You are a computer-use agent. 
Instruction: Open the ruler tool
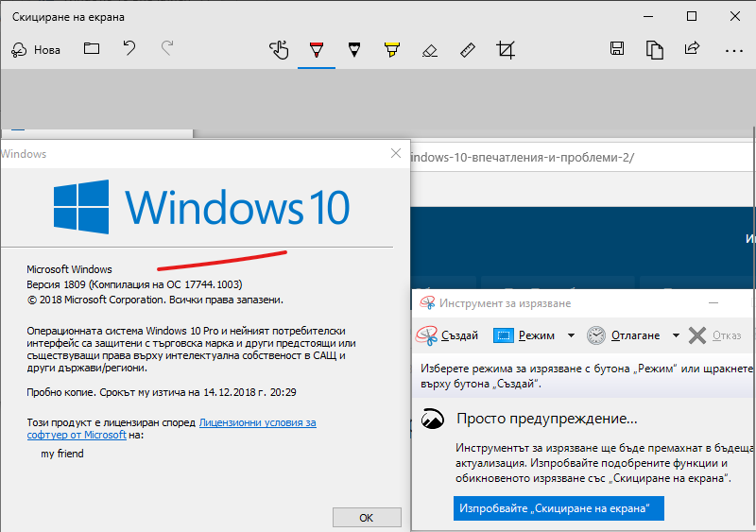[467, 50]
